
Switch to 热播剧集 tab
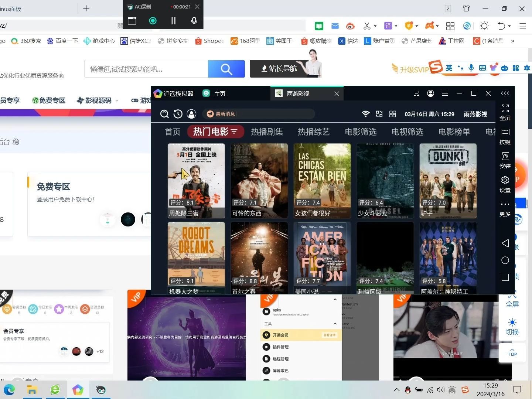[267, 132]
